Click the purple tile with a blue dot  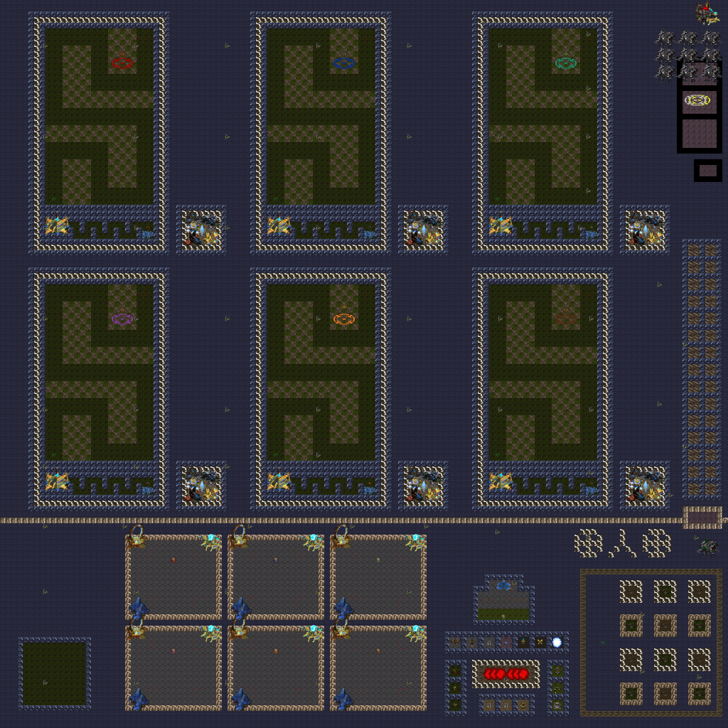(x=506, y=643)
